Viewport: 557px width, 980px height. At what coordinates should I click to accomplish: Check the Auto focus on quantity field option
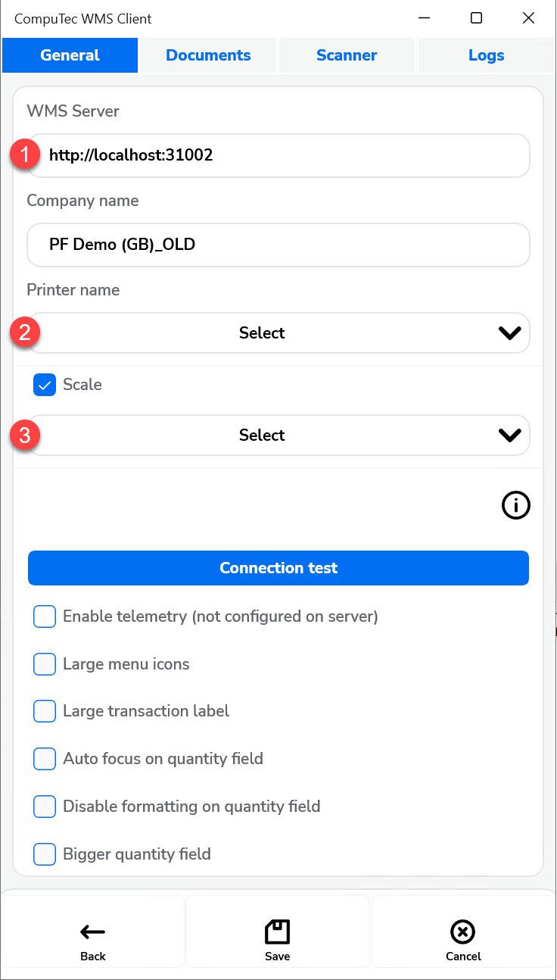tap(44, 759)
